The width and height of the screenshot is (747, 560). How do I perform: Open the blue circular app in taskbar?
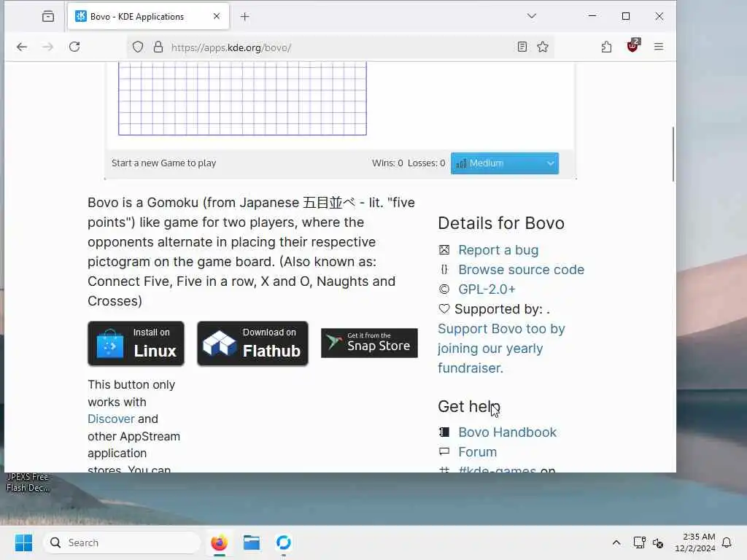pos(284,542)
